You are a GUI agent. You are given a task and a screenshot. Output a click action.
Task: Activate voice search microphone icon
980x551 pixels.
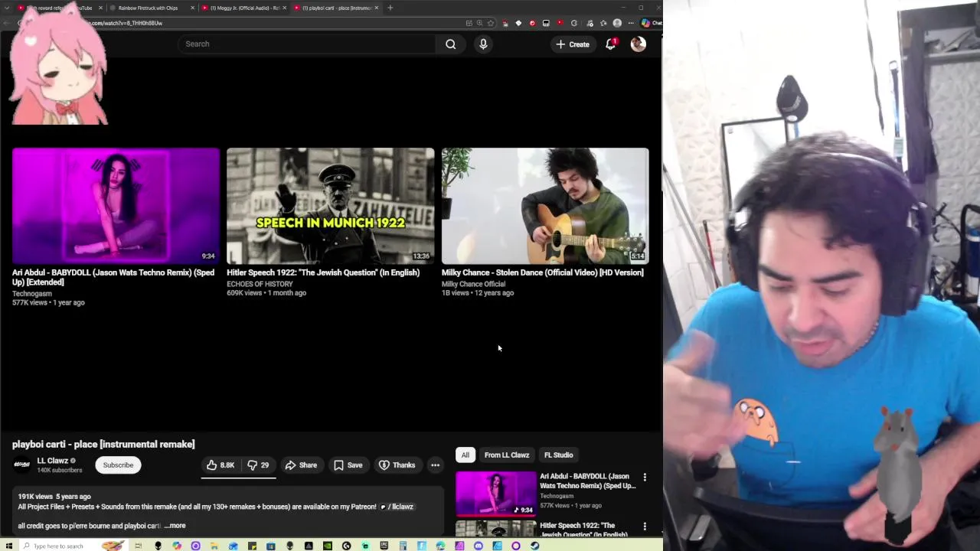tap(483, 44)
